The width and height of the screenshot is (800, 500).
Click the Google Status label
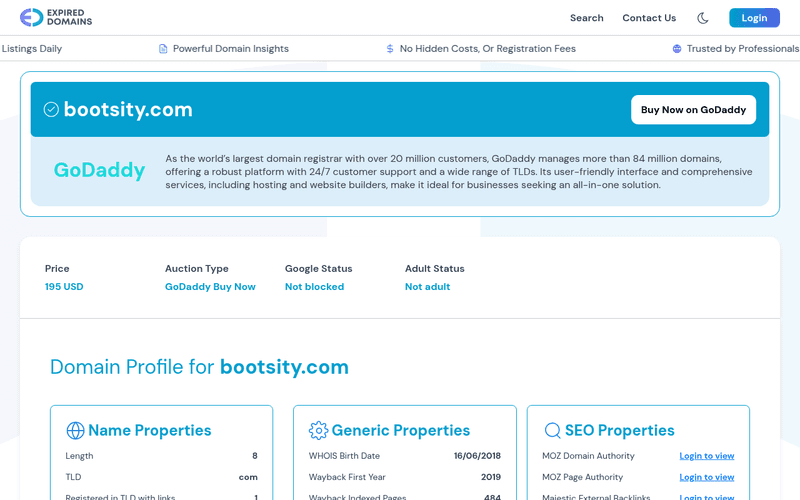coord(318,268)
